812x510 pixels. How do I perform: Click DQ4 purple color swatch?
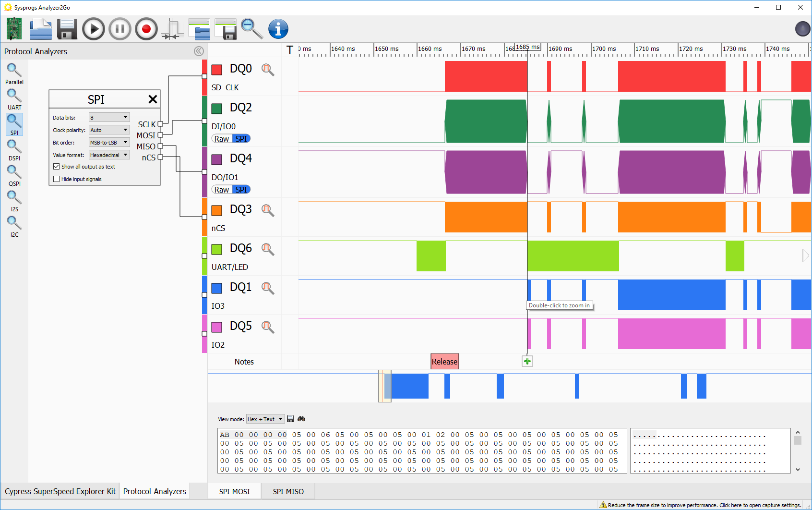tap(217, 159)
